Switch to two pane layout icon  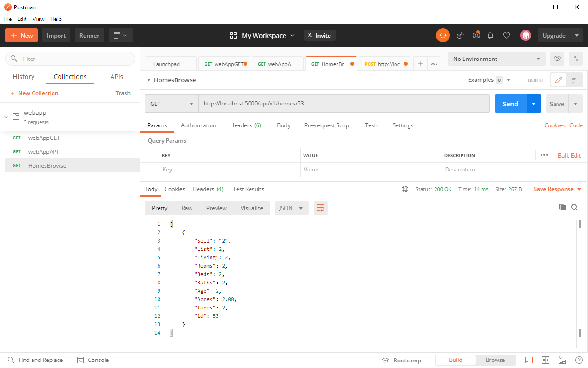click(546, 360)
